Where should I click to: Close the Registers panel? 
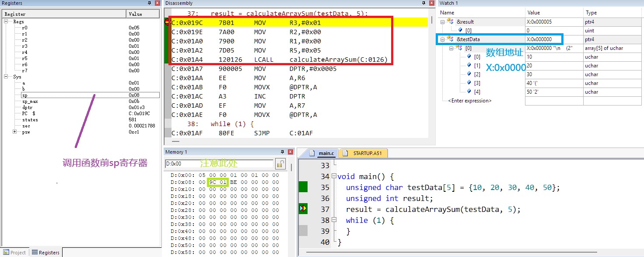pos(157,3)
